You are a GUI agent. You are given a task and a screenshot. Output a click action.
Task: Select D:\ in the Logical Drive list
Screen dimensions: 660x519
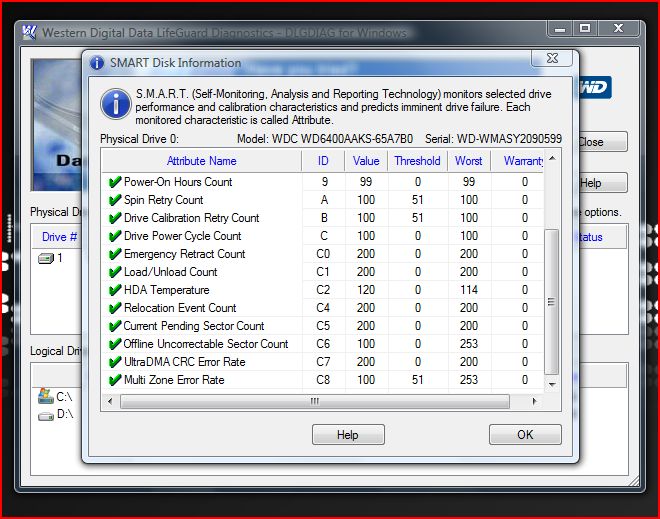coord(65,414)
